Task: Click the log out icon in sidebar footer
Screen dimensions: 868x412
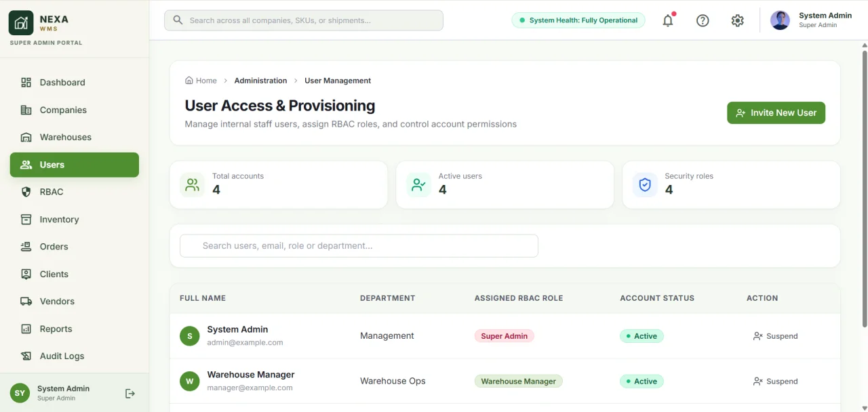Action: click(130, 393)
